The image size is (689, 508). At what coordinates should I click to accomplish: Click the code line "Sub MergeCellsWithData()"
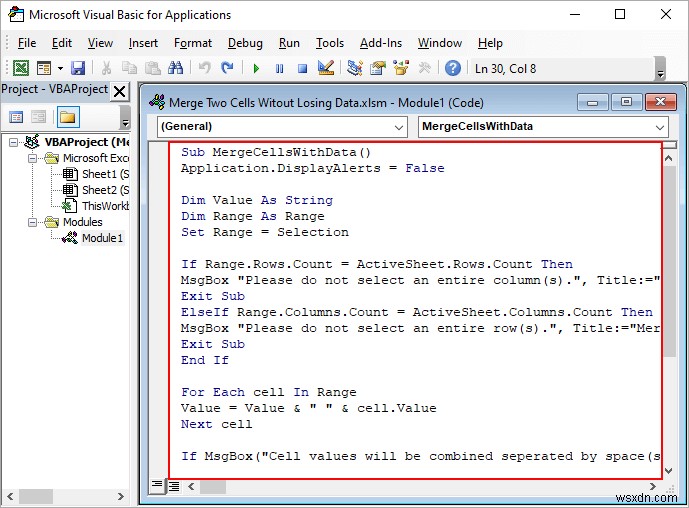[x=276, y=152]
